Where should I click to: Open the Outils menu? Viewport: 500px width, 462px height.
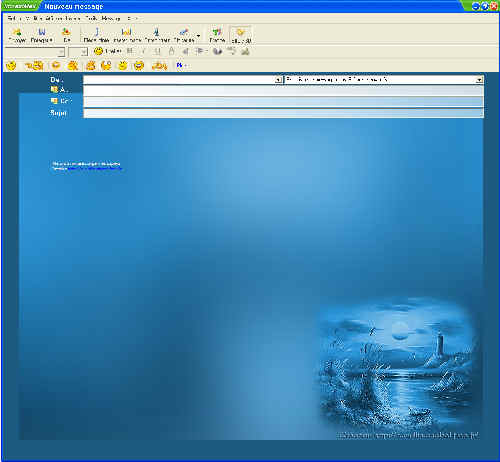pos(91,18)
